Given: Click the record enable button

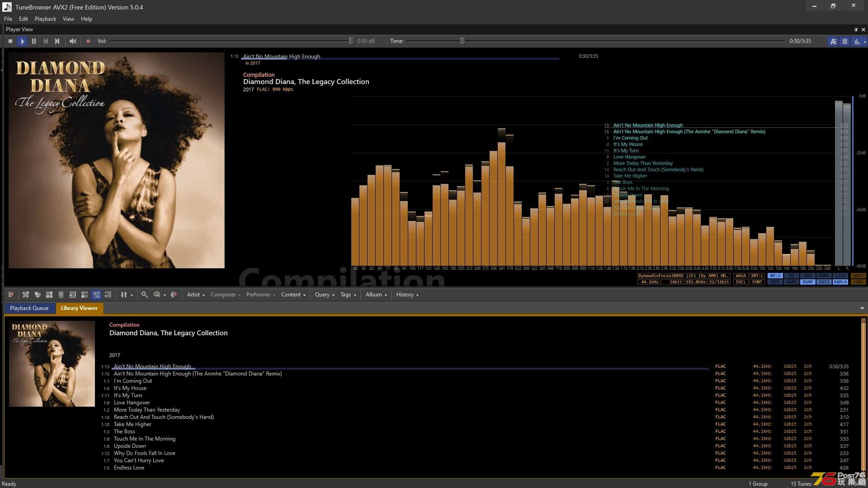Looking at the screenshot, I should tap(88, 41).
